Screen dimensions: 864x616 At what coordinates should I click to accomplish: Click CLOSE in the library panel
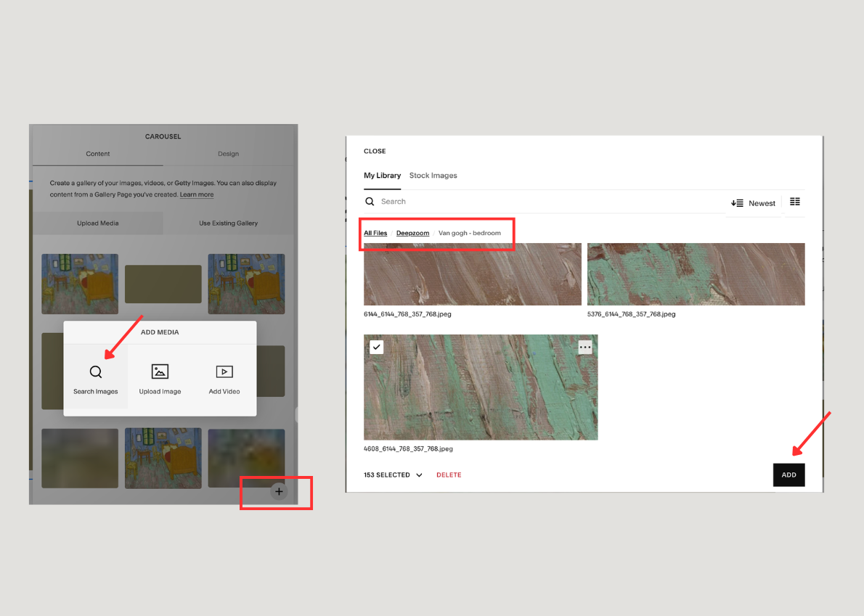coord(375,152)
